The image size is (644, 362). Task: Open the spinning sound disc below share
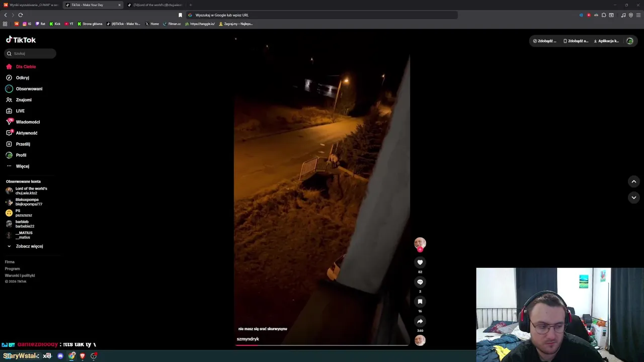(420, 340)
